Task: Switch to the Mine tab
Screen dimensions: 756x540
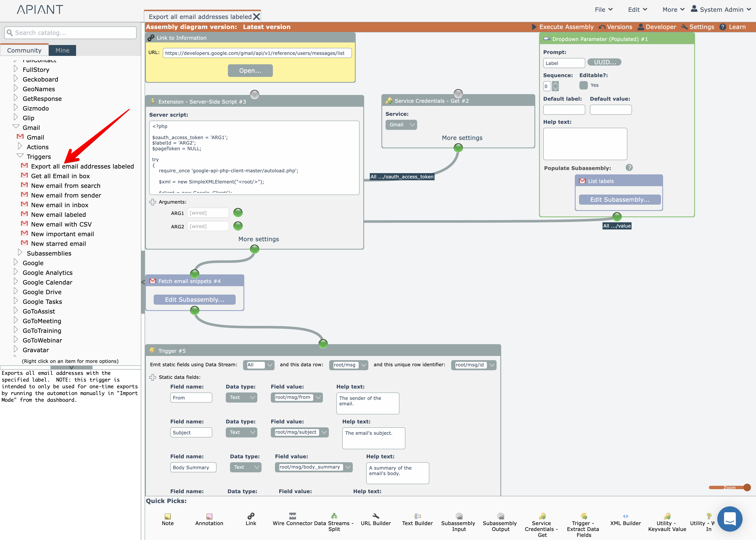Action: pos(62,50)
